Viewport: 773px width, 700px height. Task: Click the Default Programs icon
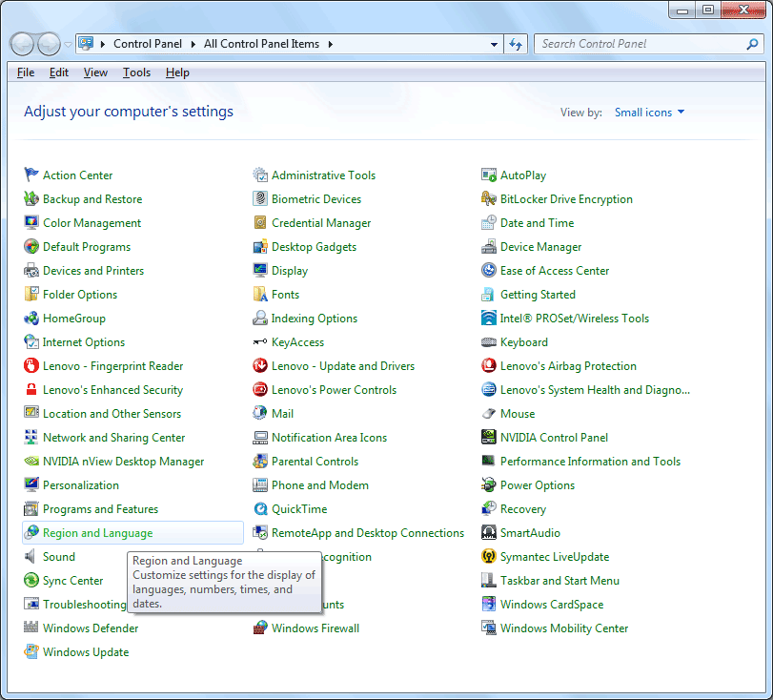[31, 246]
